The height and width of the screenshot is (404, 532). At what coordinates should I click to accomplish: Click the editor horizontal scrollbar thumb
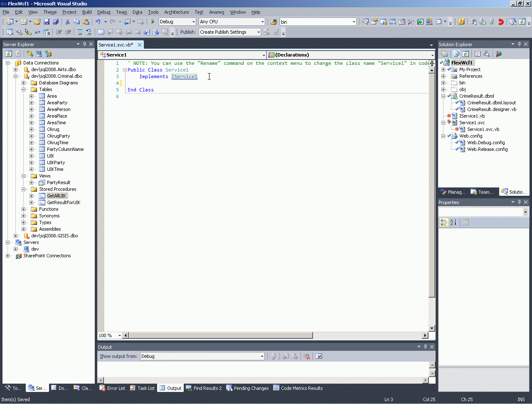click(220, 335)
